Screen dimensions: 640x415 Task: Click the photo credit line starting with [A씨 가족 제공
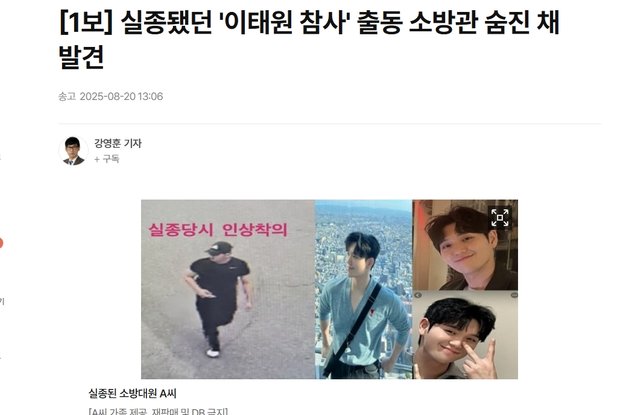coord(158,411)
